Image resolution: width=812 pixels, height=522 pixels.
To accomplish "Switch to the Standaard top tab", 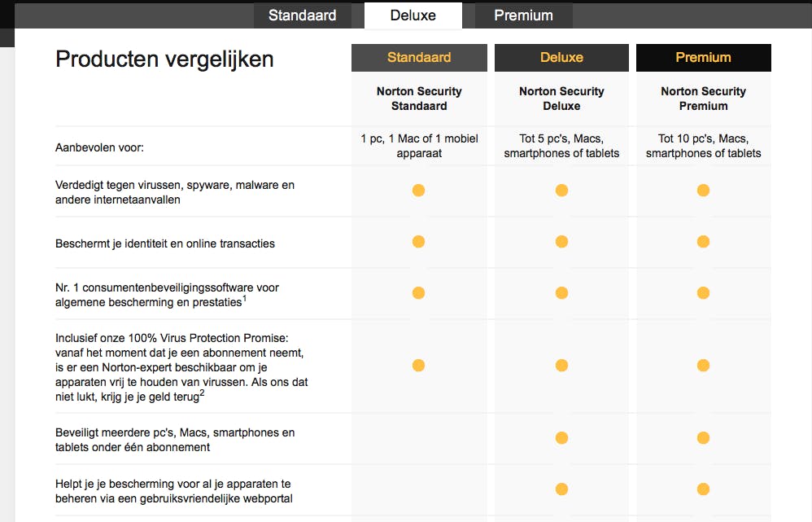I will point(302,15).
